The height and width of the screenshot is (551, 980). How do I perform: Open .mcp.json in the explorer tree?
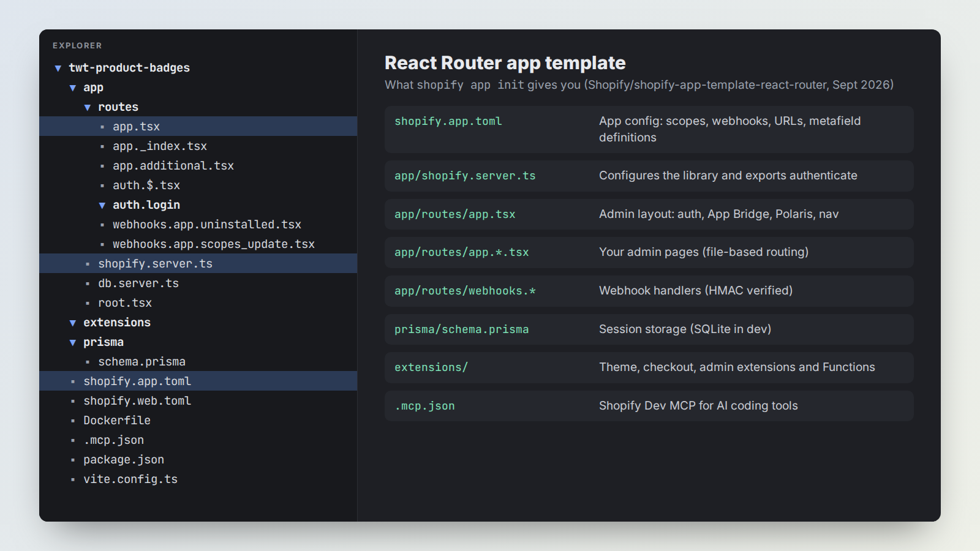click(x=114, y=440)
